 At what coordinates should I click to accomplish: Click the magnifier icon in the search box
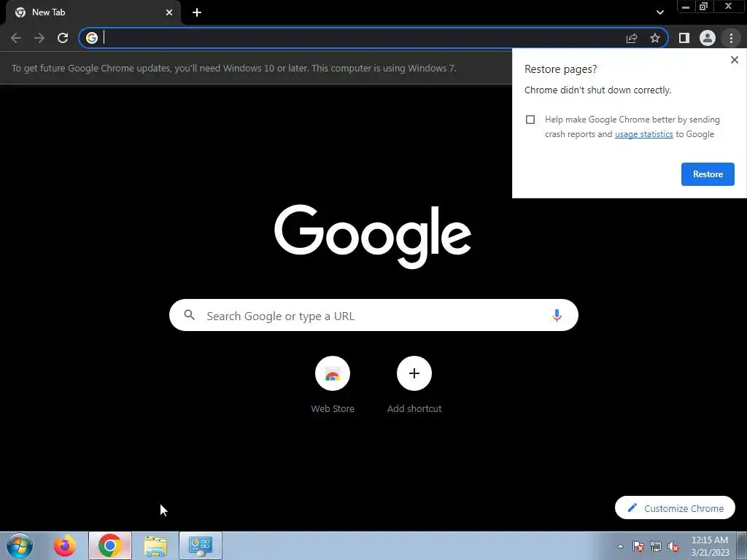pos(189,315)
